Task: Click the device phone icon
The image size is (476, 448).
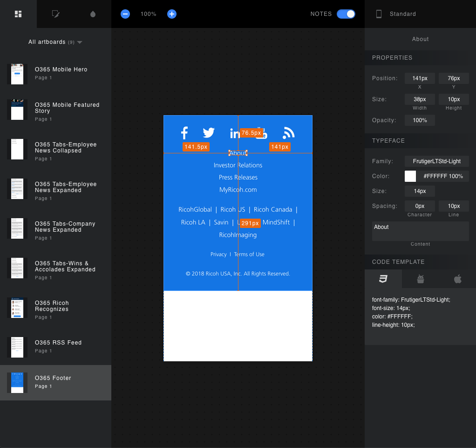Action: (x=379, y=14)
